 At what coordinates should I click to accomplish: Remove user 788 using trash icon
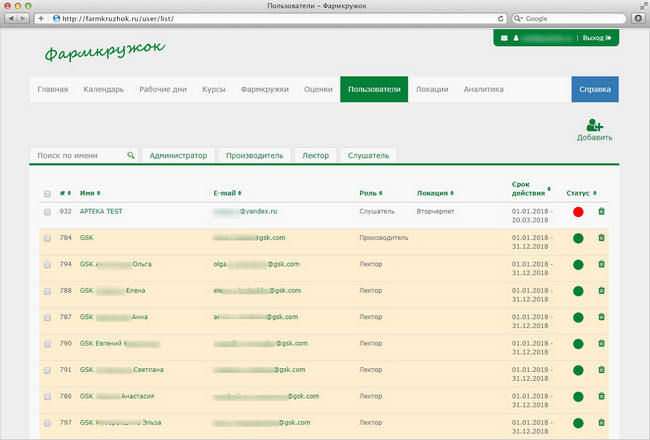coord(601,290)
